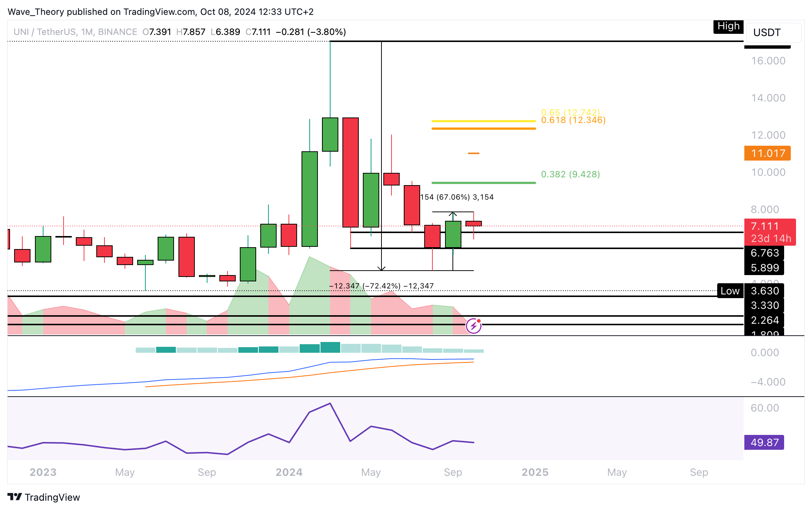
Task: Click the green 0.382 Fibonacci level line
Action: [x=483, y=183]
